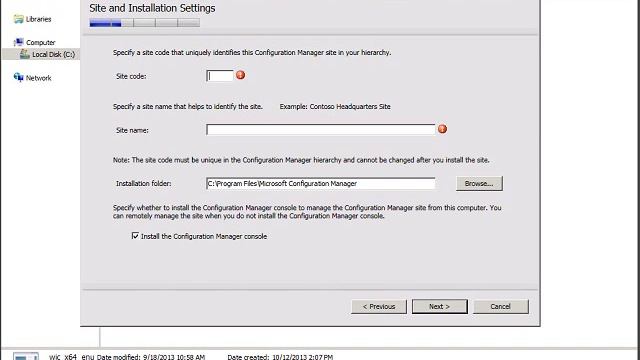Click the red error icon beside Site name
Viewport: 640px width, 360px height.
(442, 129)
